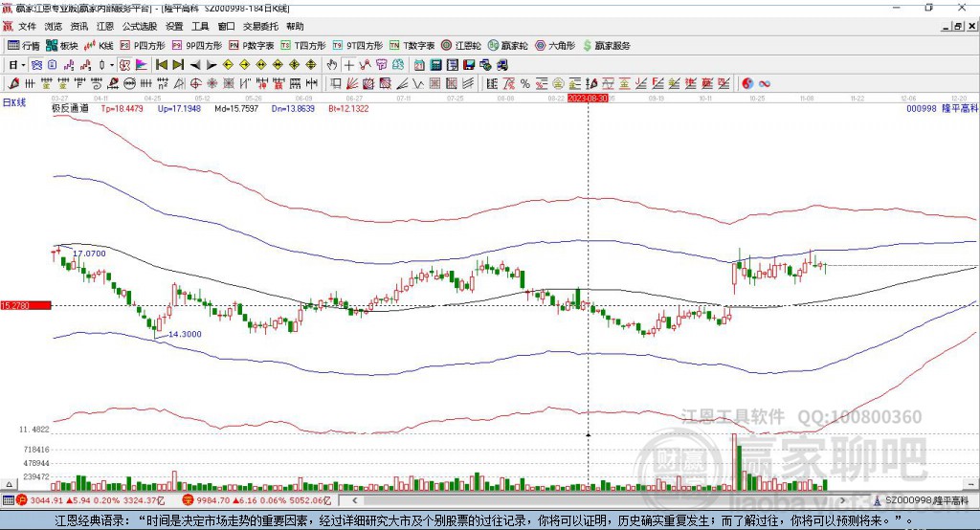The width and height of the screenshot is (980, 530).
Task: Select the red pen drawing tool
Action: [13, 83]
